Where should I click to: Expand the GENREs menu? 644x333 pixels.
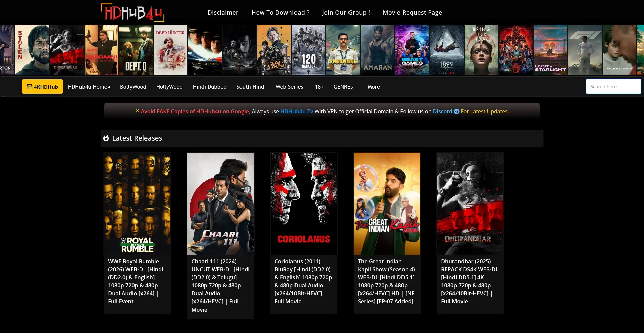point(343,87)
